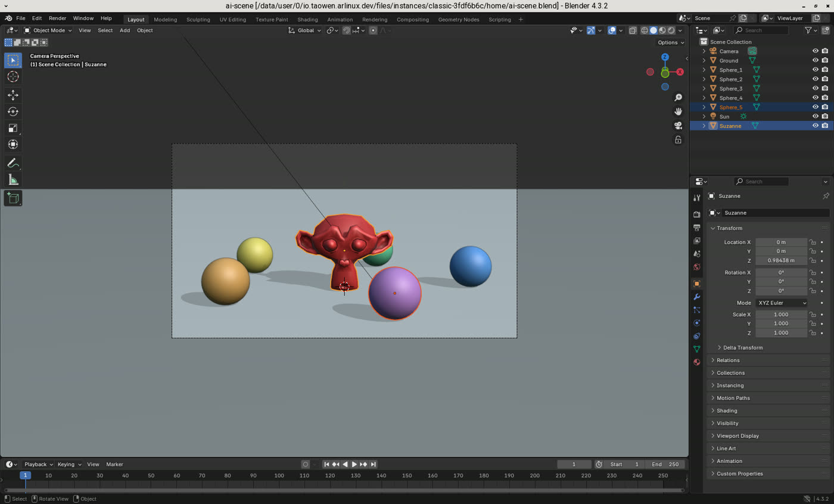Click the Play animation button
This screenshot has height=504, width=834.
click(x=354, y=464)
